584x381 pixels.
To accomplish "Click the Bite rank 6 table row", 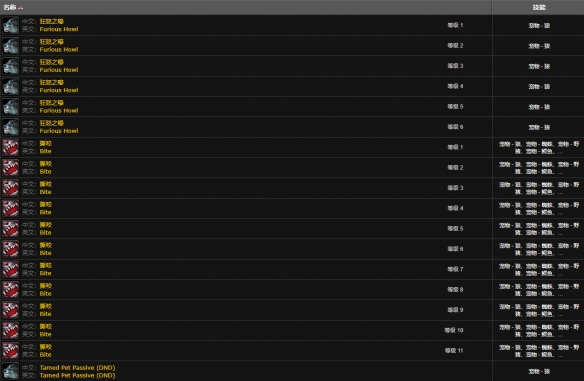I will tap(292, 249).
